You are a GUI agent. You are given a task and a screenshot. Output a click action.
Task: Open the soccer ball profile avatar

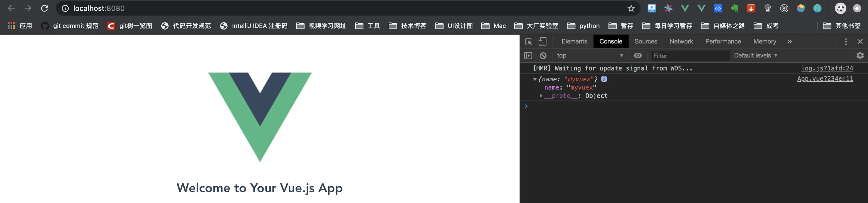pos(840,8)
